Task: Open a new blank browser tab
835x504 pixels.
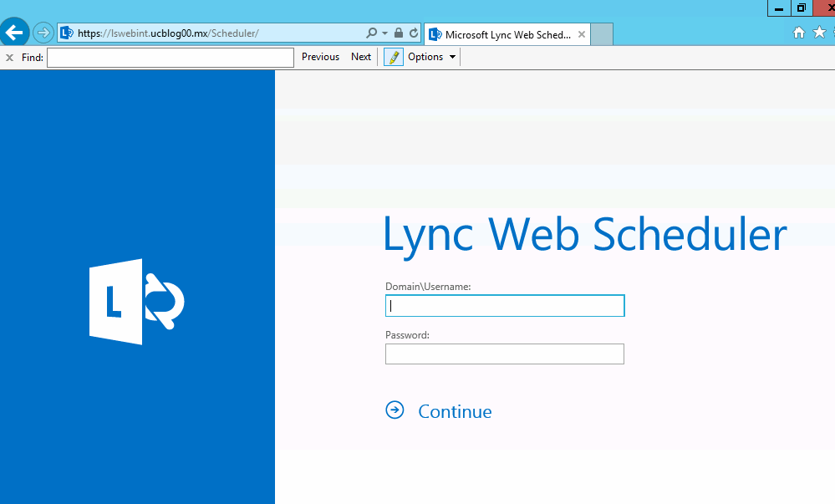Action: [x=603, y=34]
